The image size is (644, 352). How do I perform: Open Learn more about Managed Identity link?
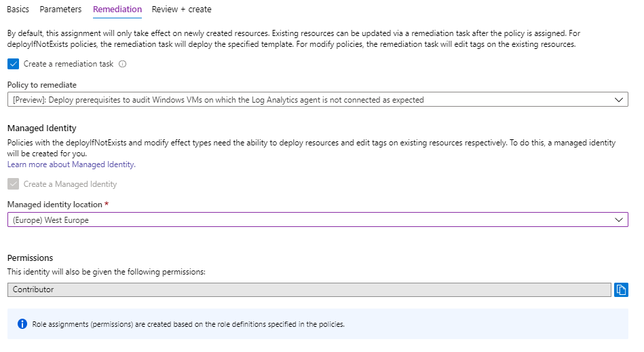point(71,164)
